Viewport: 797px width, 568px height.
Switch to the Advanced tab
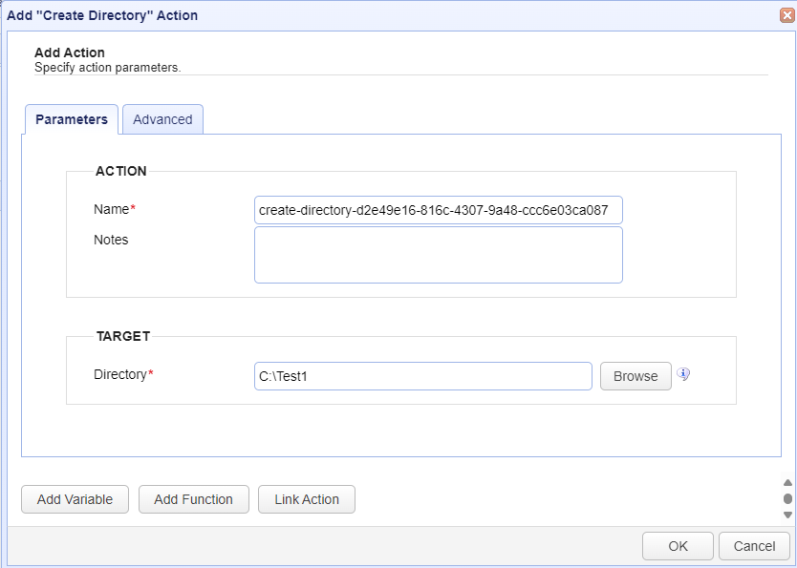coord(163,119)
